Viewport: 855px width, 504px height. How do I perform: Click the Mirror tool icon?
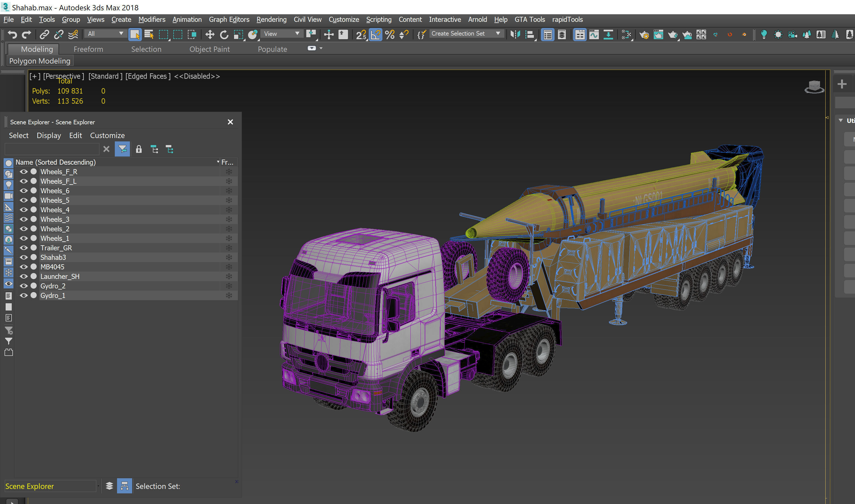(515, 34)
